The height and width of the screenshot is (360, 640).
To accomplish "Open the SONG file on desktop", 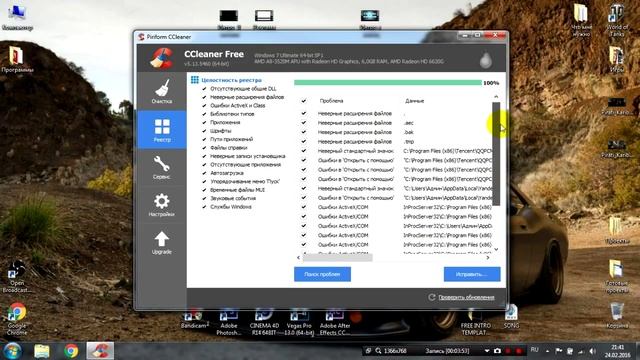I will [511, 318].
